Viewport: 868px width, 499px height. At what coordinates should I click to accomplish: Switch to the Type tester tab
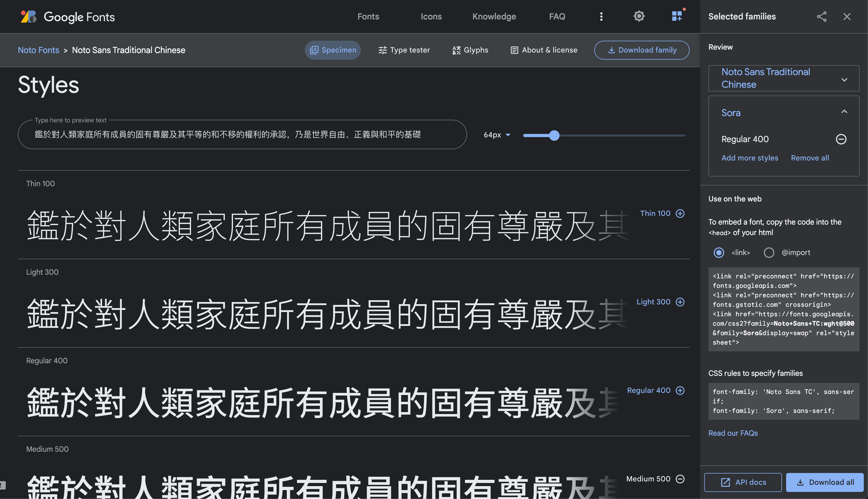404,50
